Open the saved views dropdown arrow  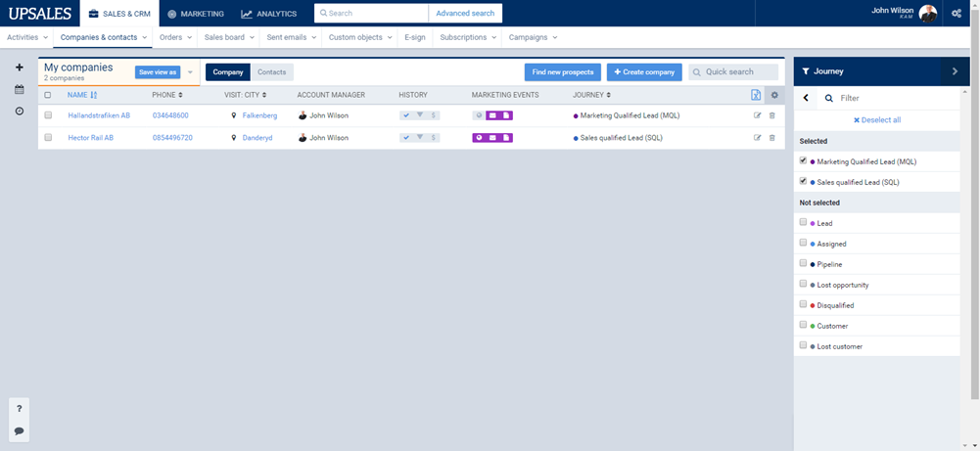190,72
